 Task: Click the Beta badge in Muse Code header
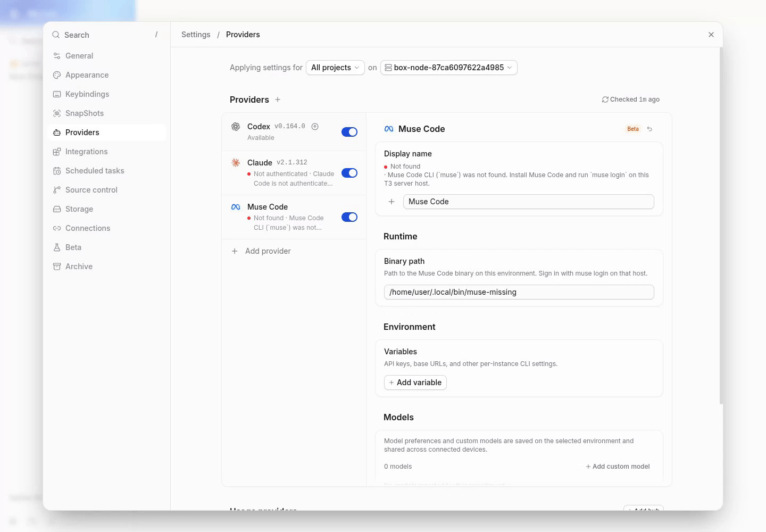coord(633,129)
